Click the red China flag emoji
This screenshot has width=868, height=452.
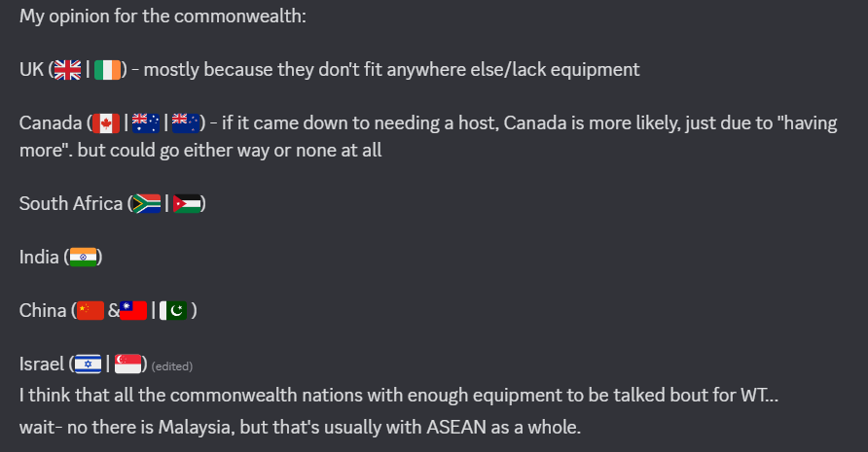(x=90, y=311)
